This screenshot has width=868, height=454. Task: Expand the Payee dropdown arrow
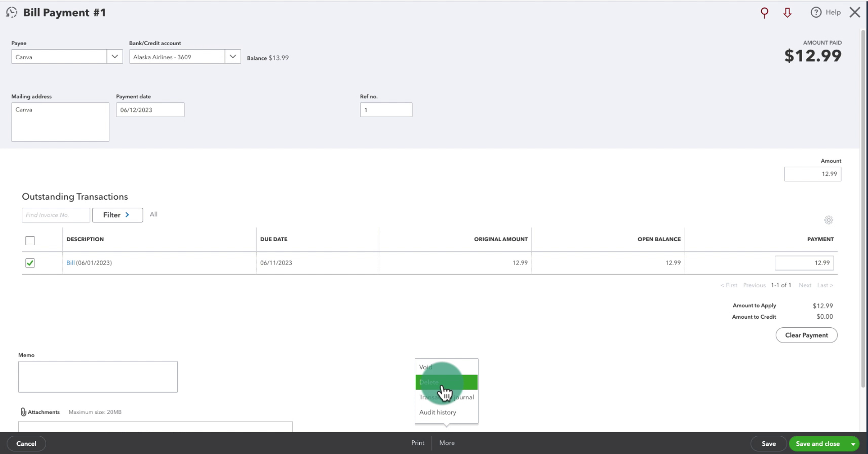114,57
